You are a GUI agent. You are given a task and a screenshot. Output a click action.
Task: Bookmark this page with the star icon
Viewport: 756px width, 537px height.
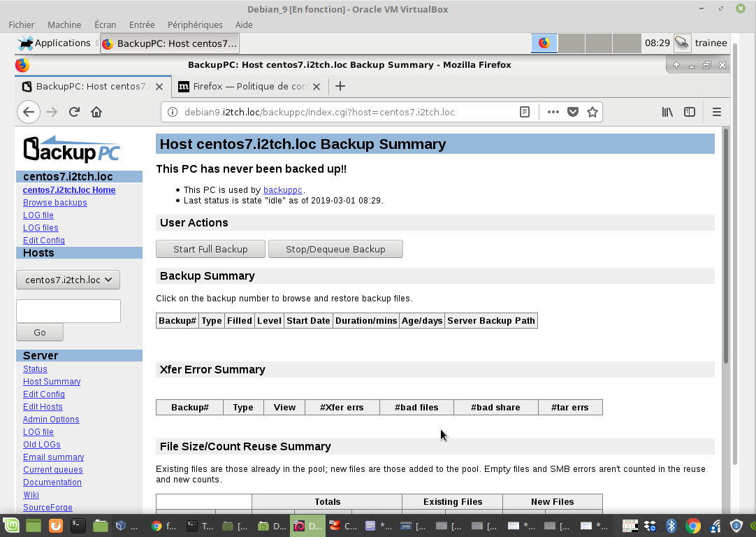click(x=593, y=112)
